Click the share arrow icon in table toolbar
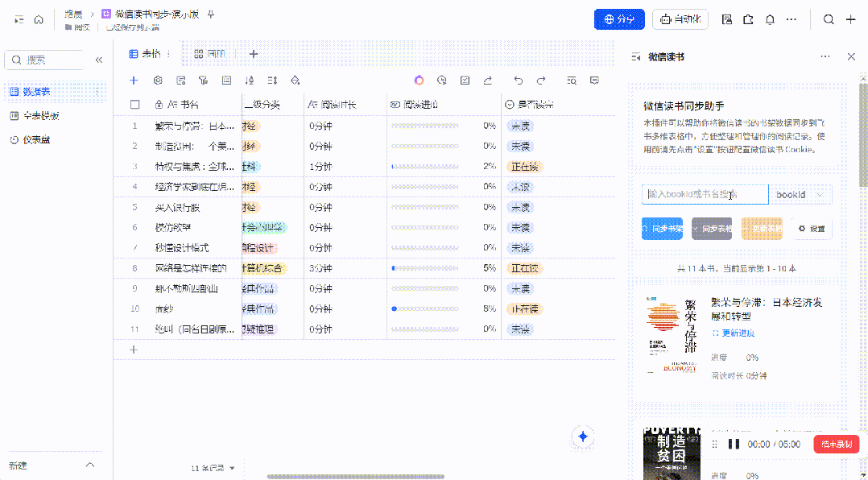 pyautogui.click(x=488, y=81)
